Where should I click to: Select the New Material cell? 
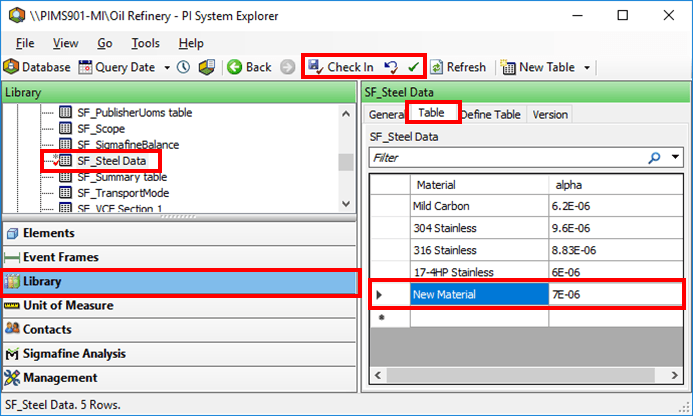pos(479,294)
